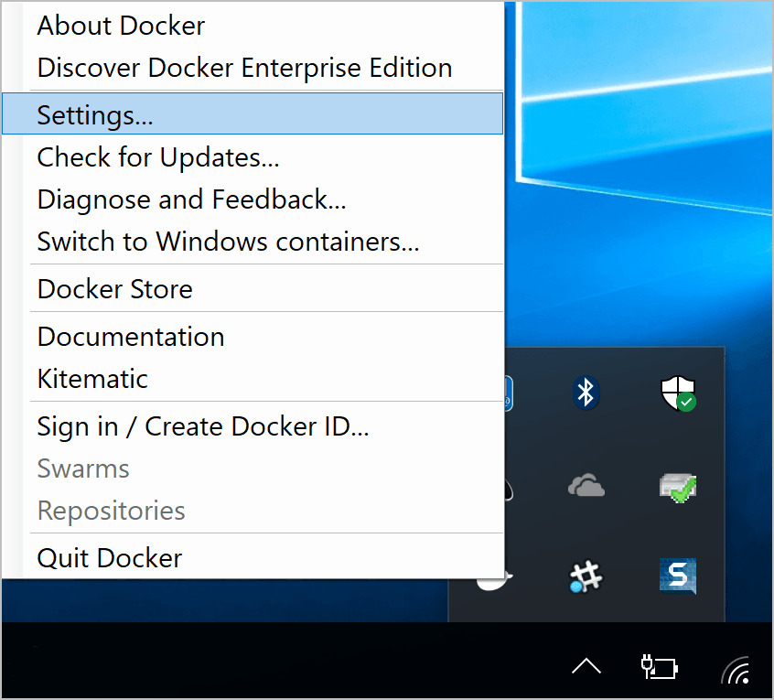The height and width of the screenshot is (700, 774).
Task: View About Docker information
Action: [120, 25]
